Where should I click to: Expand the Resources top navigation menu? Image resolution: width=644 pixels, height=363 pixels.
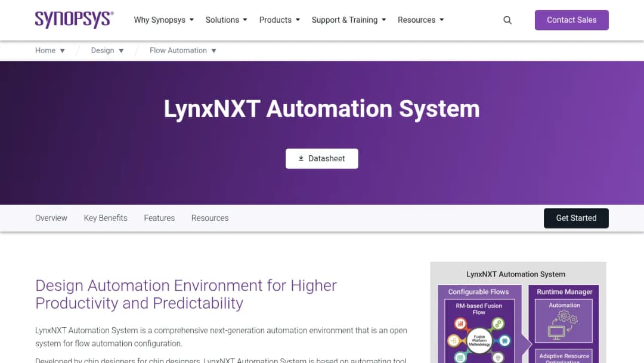(x=420, y=20)
